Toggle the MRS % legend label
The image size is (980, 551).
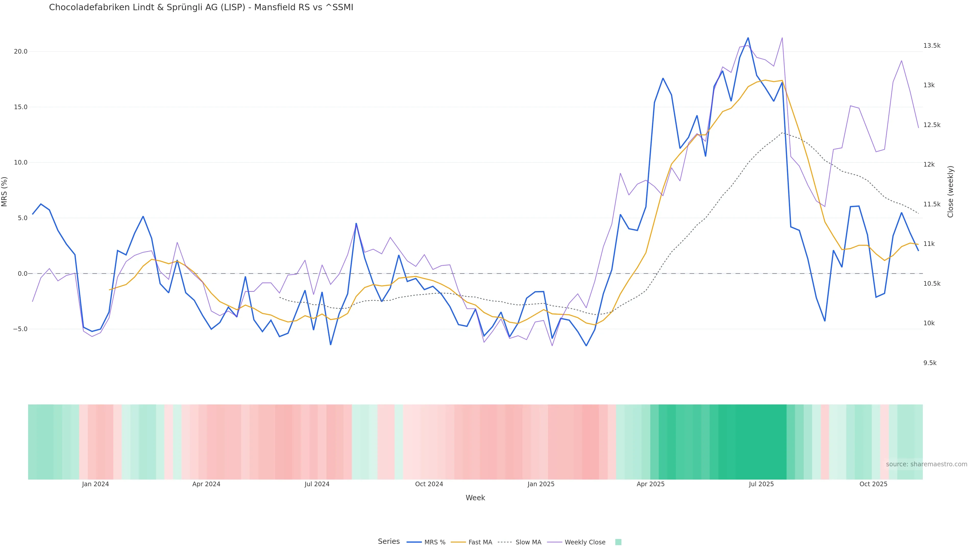[434, 542]
